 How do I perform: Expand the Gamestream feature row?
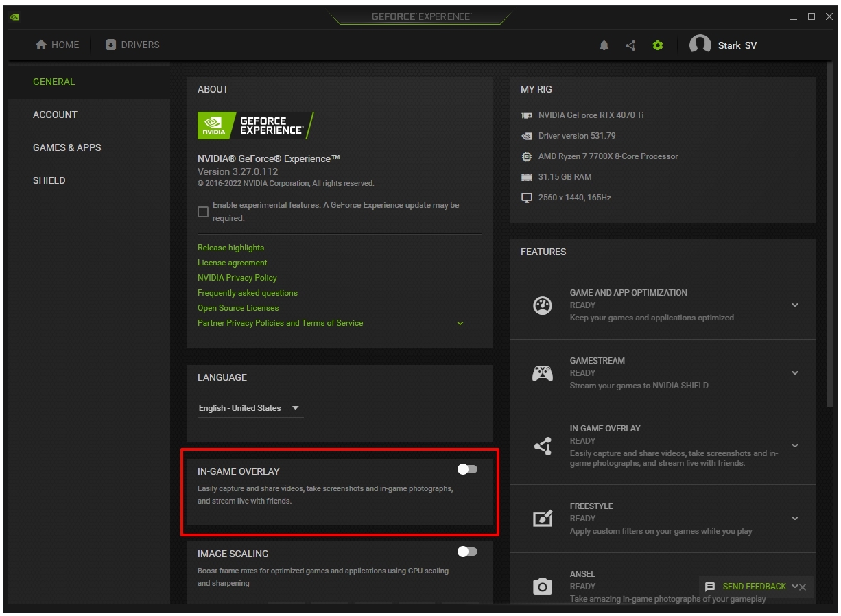(x=795, y=373)
